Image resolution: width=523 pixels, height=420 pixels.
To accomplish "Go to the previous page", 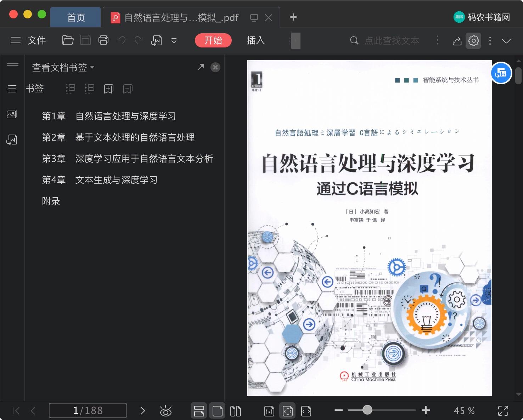I will [x=33, y=411].
